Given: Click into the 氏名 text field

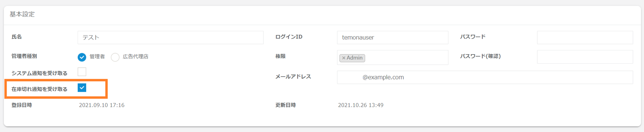Looking at the screenshot, I should point(170,37).
